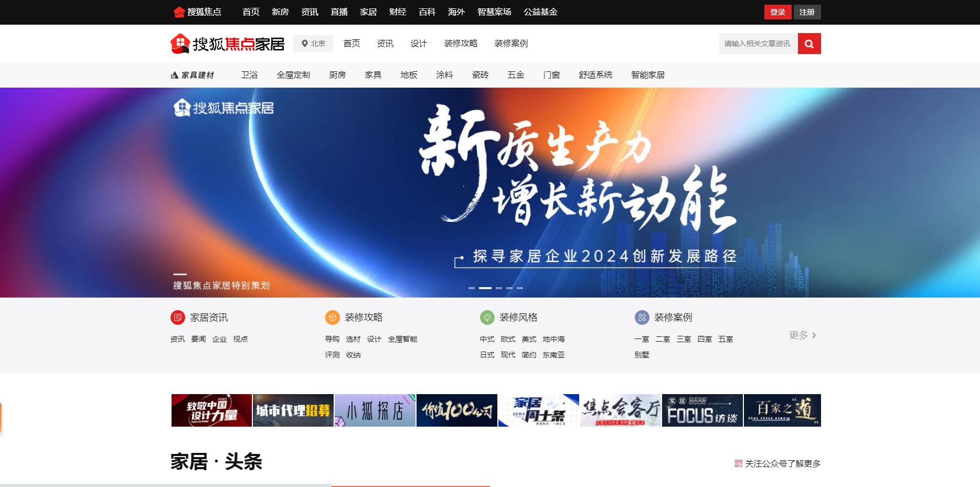Viewport: 980px width, 487px height.
Task: Open the 五金 category
Action: (x=516, y=75)
